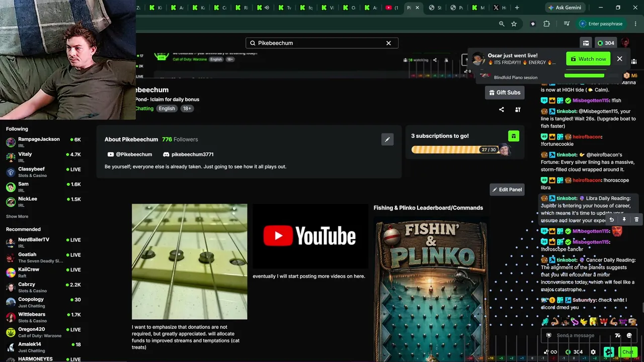The width and height of the screenshot is (644, 362).
Task: Open Amalek14 recommended channel
Action: coord(43,347)
